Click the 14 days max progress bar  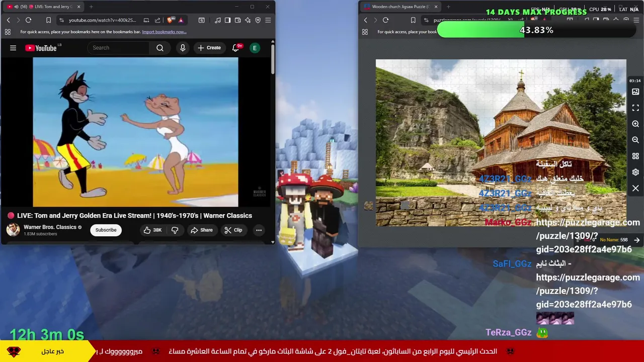click(536, 30)
